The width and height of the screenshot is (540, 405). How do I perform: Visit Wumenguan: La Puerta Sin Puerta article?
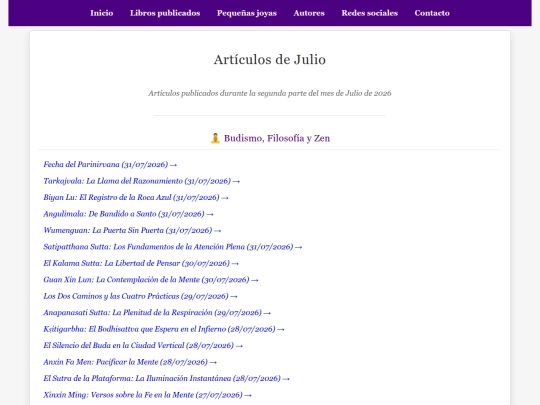[x=132, y=230]
